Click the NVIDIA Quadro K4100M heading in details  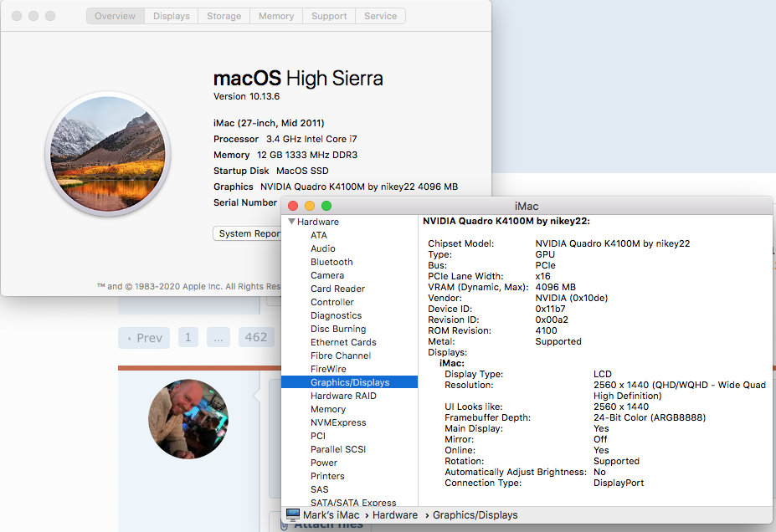pyautogui.click(x=506, y=221)
